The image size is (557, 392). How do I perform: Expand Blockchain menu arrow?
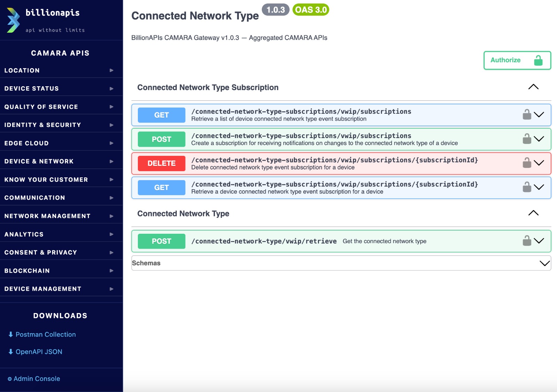point(111,271)
